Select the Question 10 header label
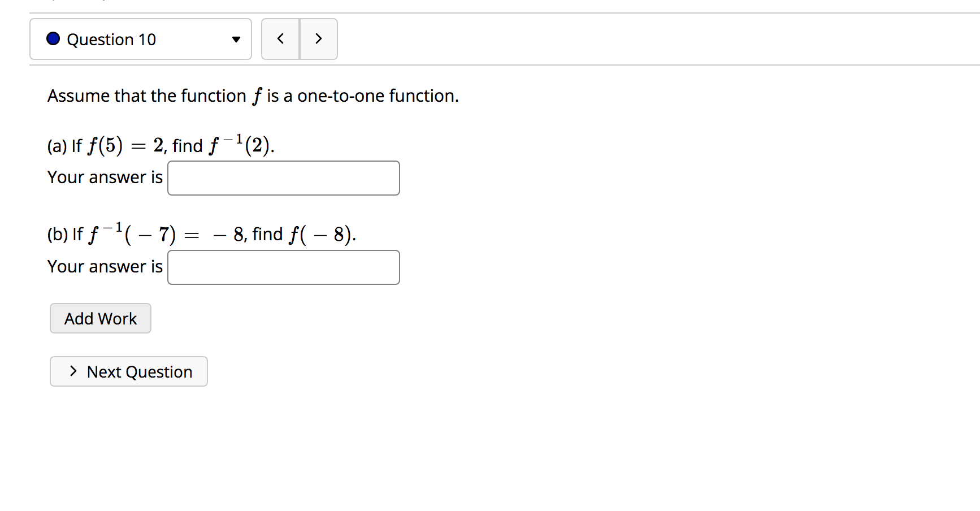This screenshot has height=511, width=980. pyautogui.click(x=111, y=39)
